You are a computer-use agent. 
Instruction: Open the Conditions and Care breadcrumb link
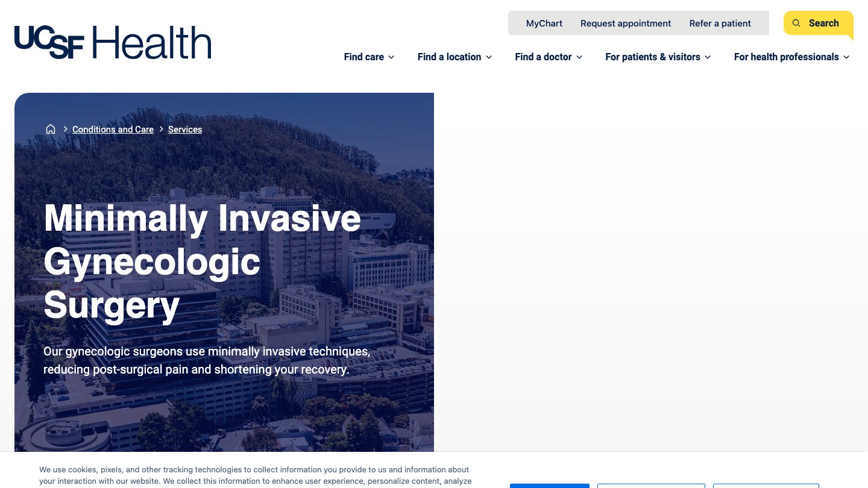113,129
